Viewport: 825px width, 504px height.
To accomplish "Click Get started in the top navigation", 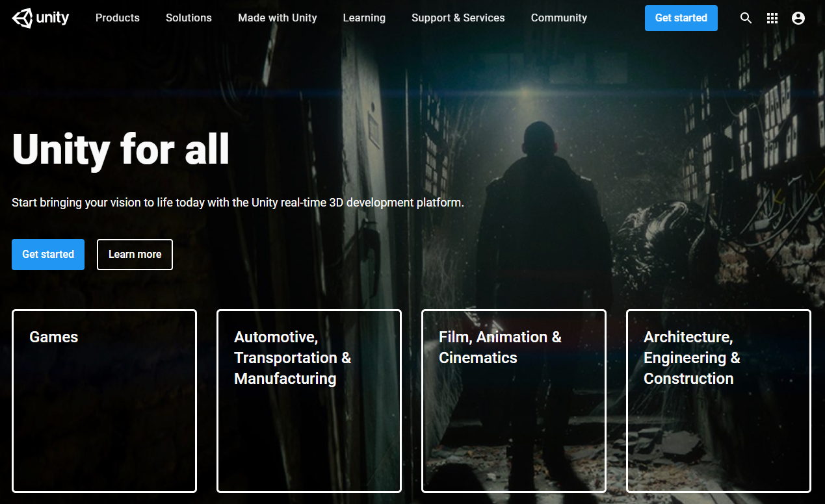I will (681, 18).
